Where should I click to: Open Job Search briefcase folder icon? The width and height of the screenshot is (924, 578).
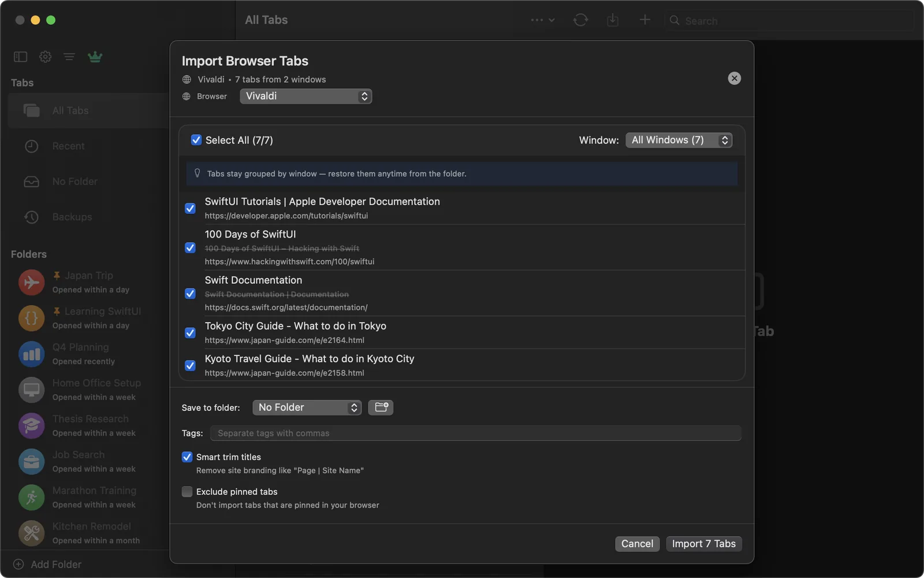click(x=32, y=462)
